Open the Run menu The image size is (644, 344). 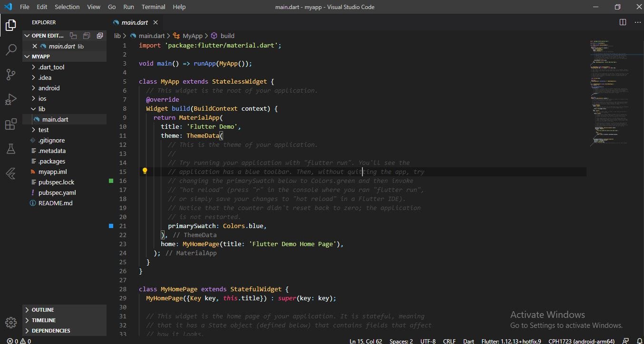128,7
